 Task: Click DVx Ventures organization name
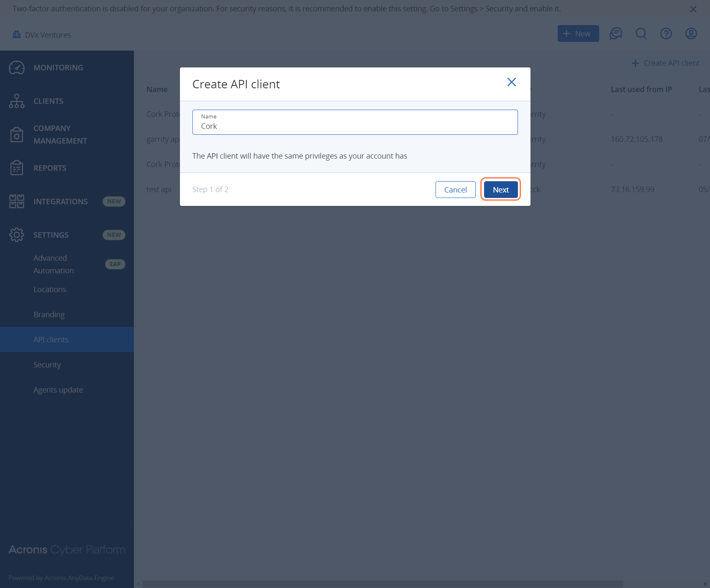pyautogui.click(x=48, y=35)
